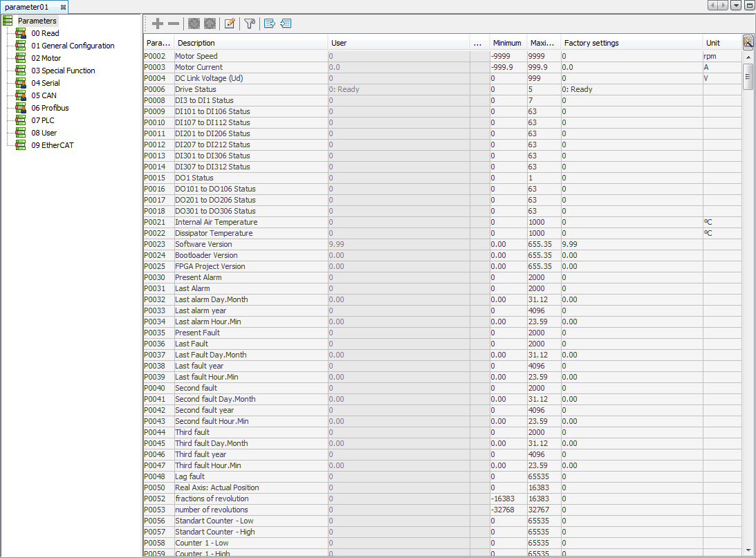756x558 pixels.
Task: Select the parameter01 tab
Action: click(x=28, y=6)
